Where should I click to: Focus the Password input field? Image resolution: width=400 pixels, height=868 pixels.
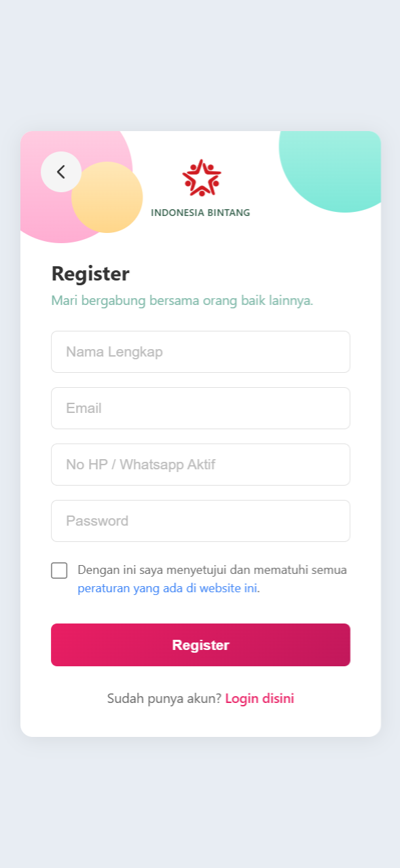click(200, 521)
